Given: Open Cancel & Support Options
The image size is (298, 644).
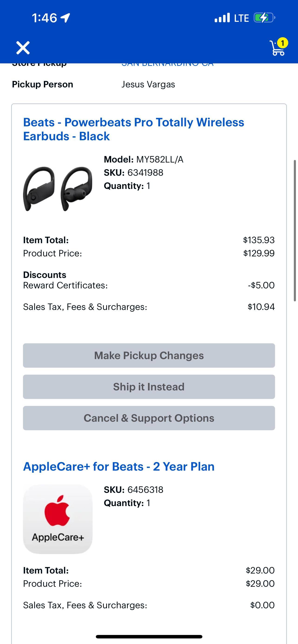Looking at the screenshot, I should point(149,418).
